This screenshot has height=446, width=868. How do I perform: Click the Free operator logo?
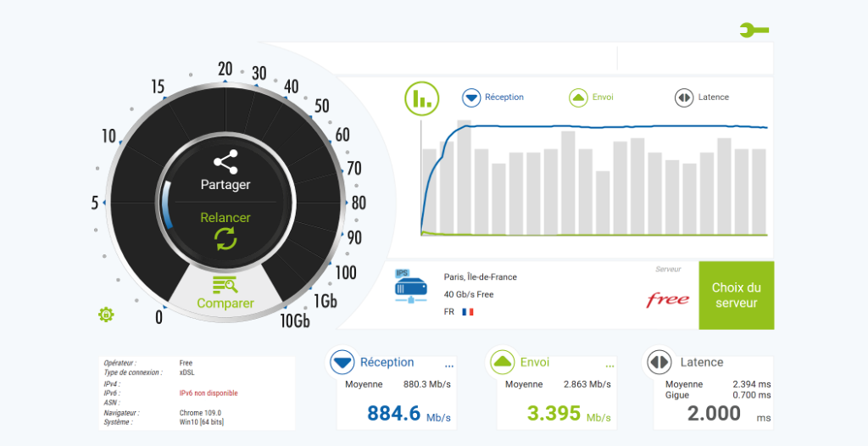coord(667,299)
